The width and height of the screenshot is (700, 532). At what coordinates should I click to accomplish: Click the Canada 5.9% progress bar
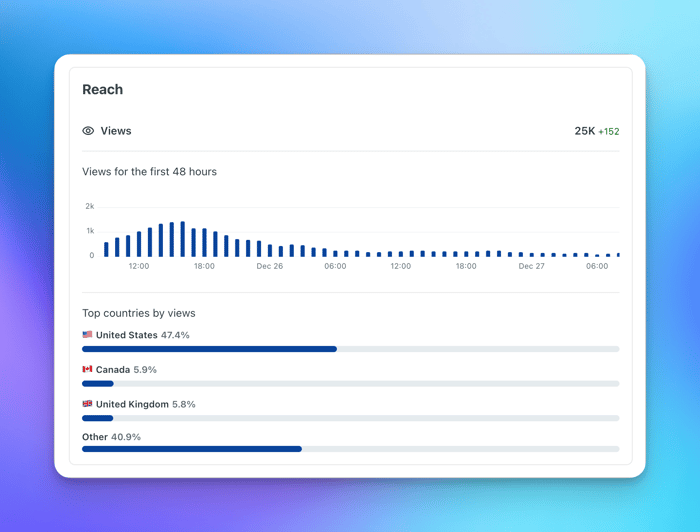point(350,384)
